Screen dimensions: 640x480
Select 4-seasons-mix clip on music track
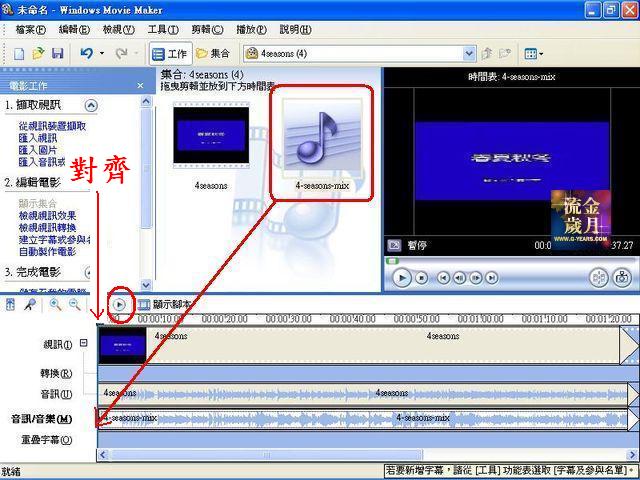click(x=362, y=419)
